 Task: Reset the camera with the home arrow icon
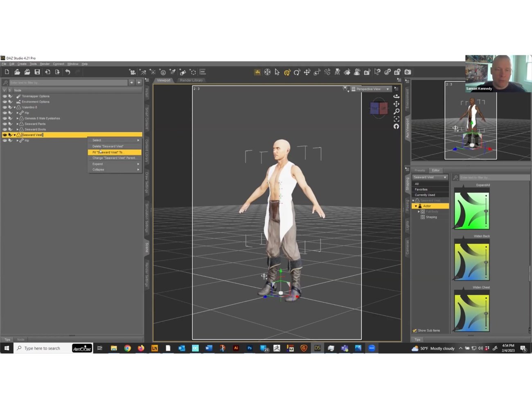[x=396, y=127]
